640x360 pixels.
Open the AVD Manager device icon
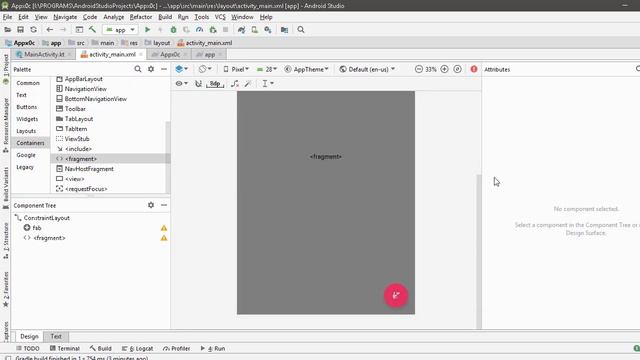tap(255, 30)
